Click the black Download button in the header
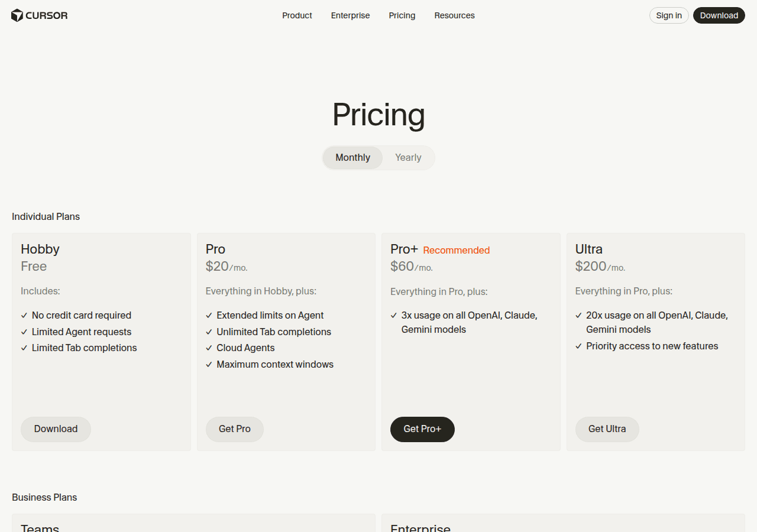Viewport: 757px width, 532px height. 719,15
